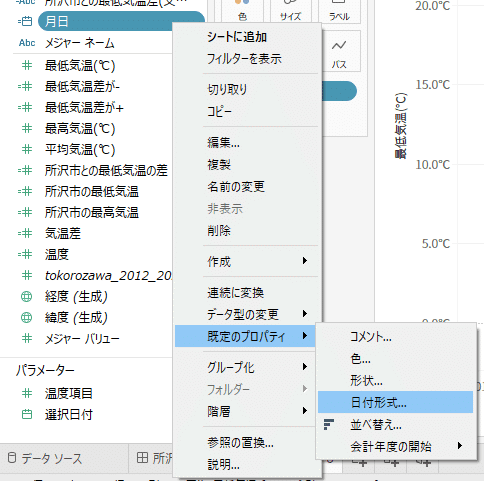Select 所沢市との最低気温の差 field

pos(106,170)
